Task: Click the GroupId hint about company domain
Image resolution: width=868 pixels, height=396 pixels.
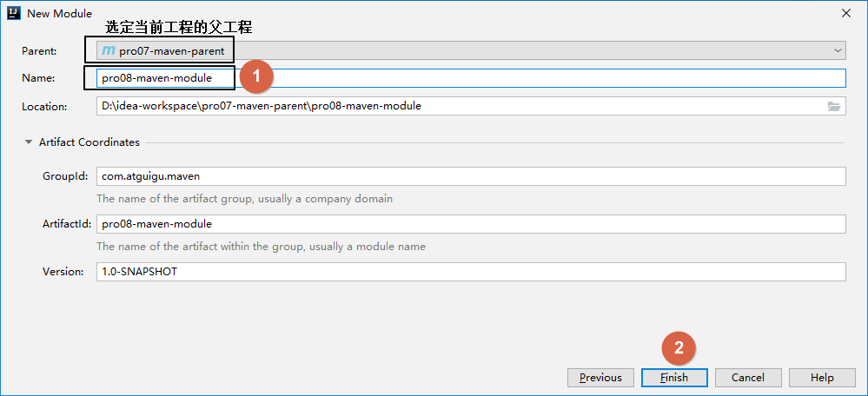Action: tap(244, 199)
